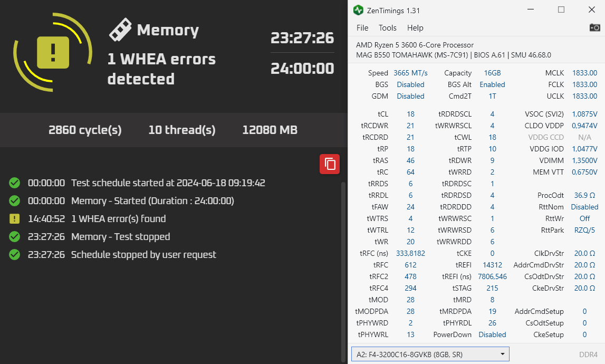Click the tRC value 64

click(x=410, y=172)
